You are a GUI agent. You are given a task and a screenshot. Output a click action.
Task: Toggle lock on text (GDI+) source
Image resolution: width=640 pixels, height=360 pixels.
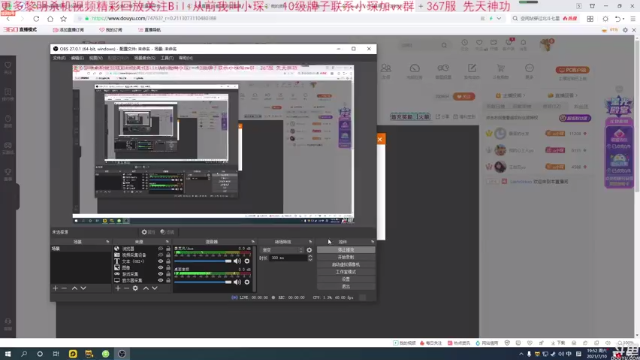(168, 261)
